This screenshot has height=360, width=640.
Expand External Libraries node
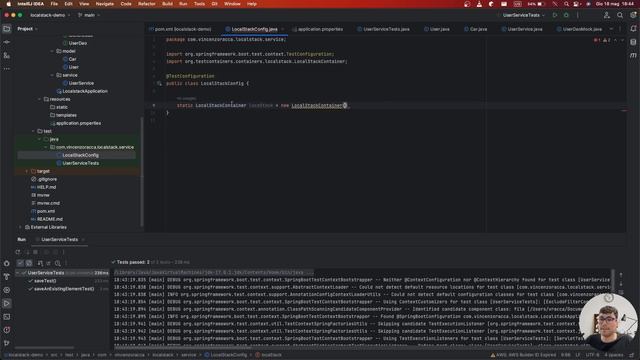(20, 227)
